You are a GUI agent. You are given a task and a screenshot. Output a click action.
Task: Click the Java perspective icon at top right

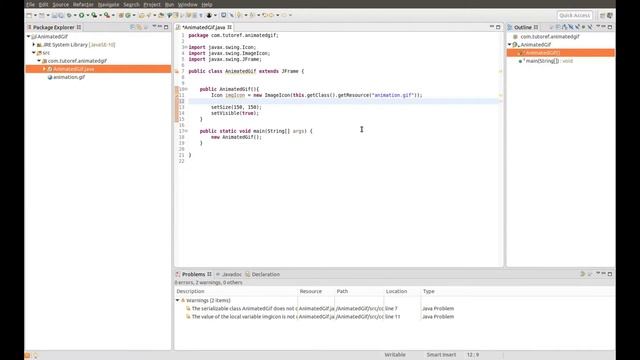tap(610, 15)
